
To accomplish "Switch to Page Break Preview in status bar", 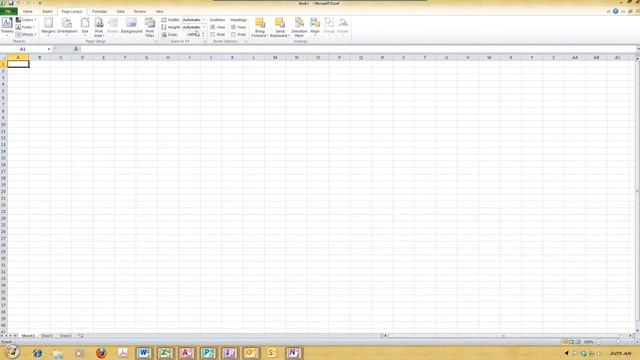I will pos(578,342).
